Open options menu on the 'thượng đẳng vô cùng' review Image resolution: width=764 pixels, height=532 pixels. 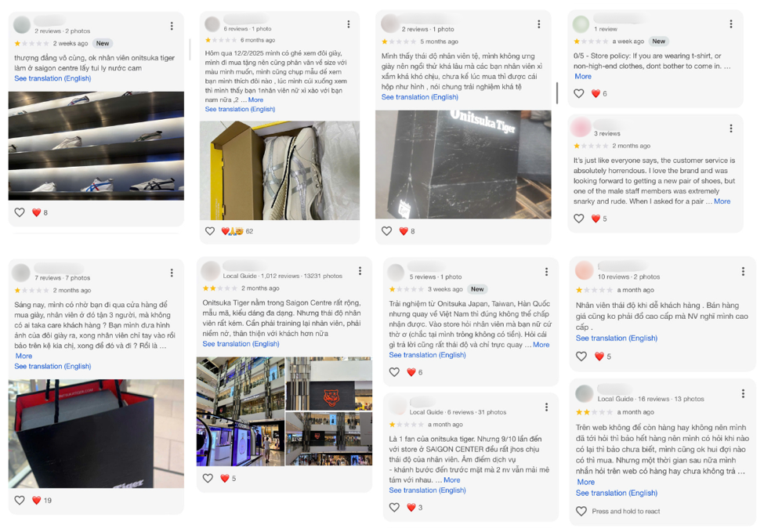point(172,26)
